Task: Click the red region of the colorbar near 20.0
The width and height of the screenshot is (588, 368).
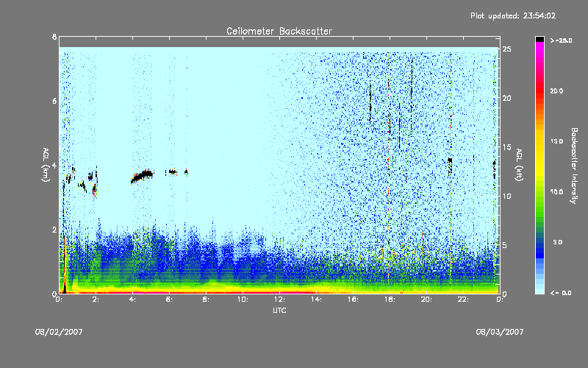Action: click(539, 91)
